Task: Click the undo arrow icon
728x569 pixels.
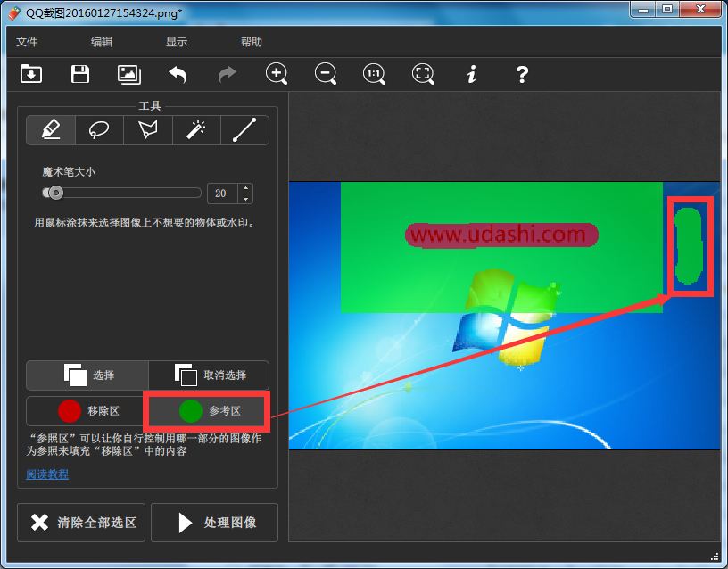Action: pos(178,74)
